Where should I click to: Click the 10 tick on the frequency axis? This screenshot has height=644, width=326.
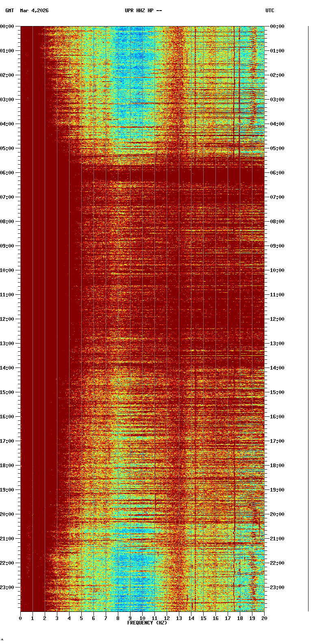(142, 618)
